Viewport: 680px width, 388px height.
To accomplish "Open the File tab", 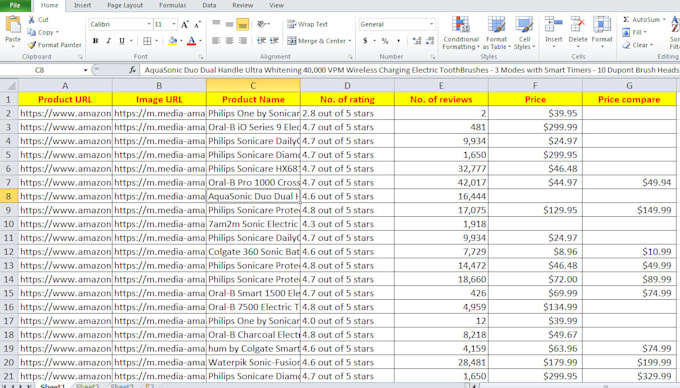I will tap(15, 5).
